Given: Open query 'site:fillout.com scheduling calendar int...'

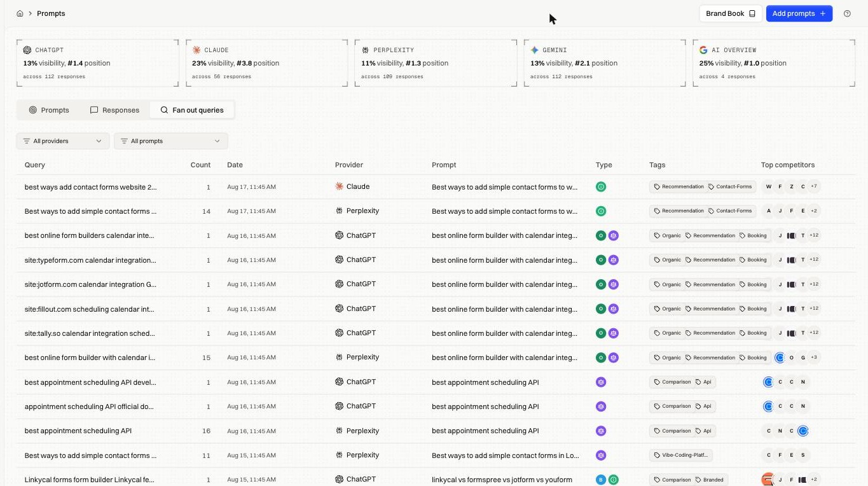Looking at the screenshot, I should 90,309.
